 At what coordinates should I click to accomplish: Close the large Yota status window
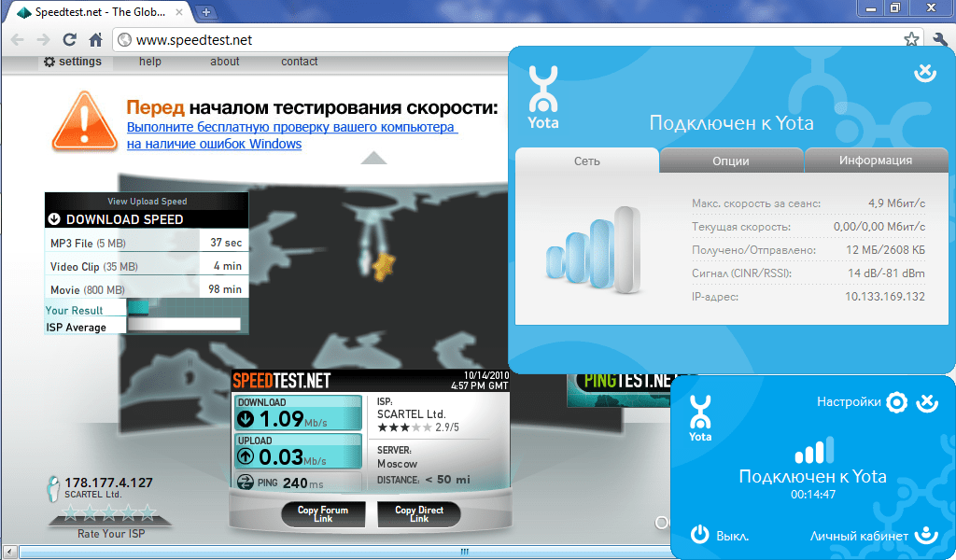tap(925, 73)
